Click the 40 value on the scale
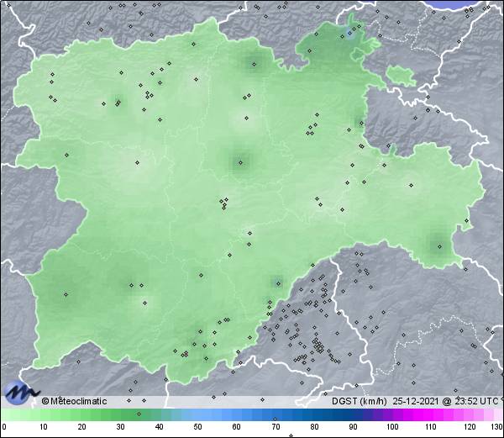The height and width of the screenshot is (438, 504). click(160, 427)
